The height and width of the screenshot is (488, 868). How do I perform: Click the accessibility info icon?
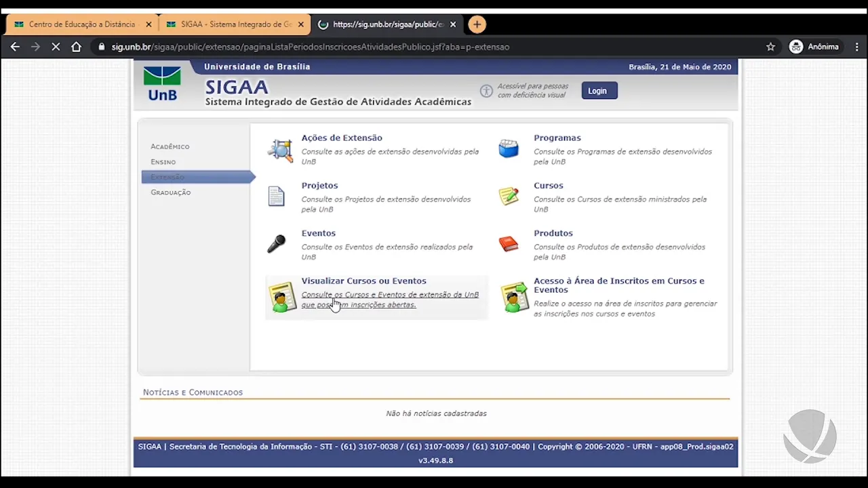486,91
